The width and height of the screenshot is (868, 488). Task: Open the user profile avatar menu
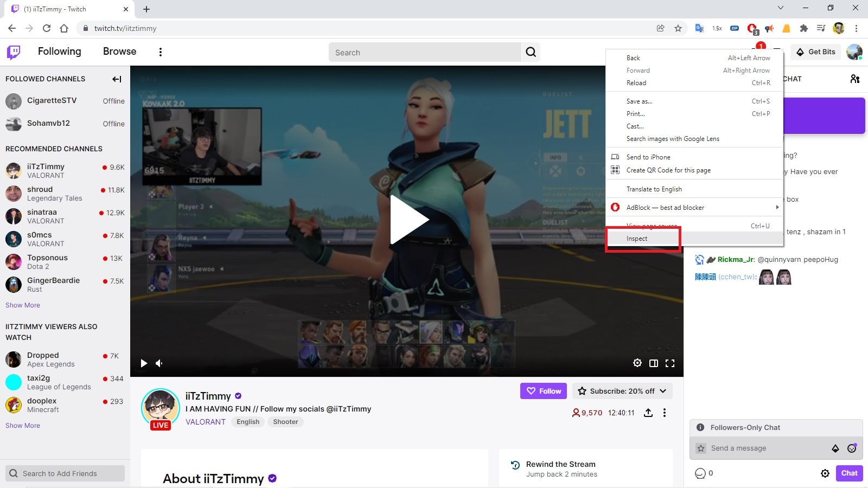click(854, 52)
